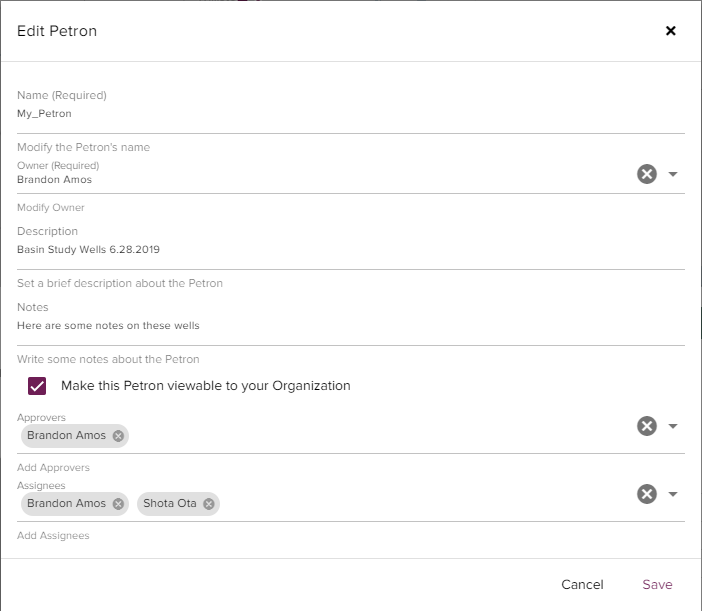This screenshot has width=702, height=611.
Task: Uncheck Make this Petron viewable checkbox
Action: [37, 386]
